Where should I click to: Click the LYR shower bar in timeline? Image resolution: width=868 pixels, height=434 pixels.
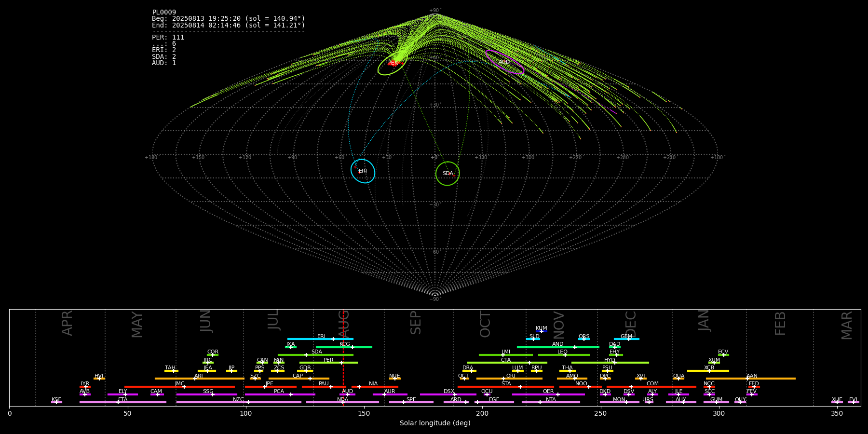coord(85,387)
